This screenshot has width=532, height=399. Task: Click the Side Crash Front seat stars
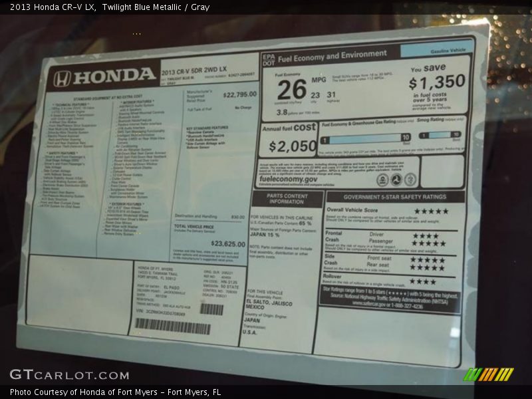(x=428, y=260)
